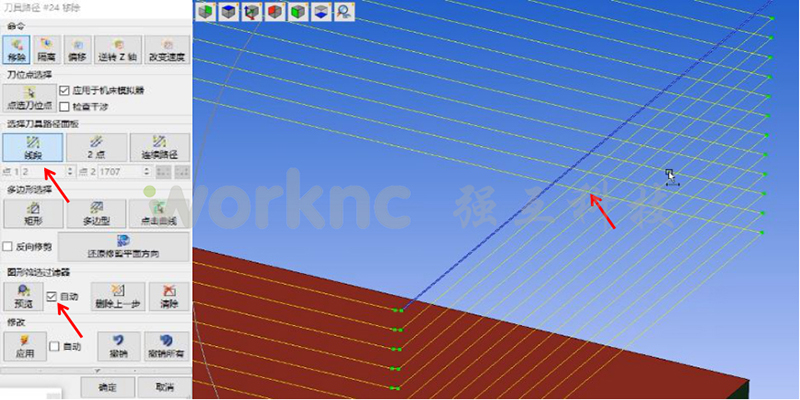Click the 撤销 (undo) button
The height and width of the screenshot is (400, 800).
pyautogui.click(x=119, y=346)
